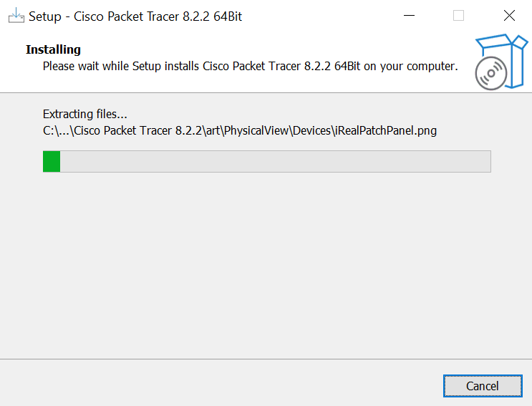The width and height of the screenshot is (532, 406).
Task: Minimize the Setup window
Action: (x=410, y=16)
